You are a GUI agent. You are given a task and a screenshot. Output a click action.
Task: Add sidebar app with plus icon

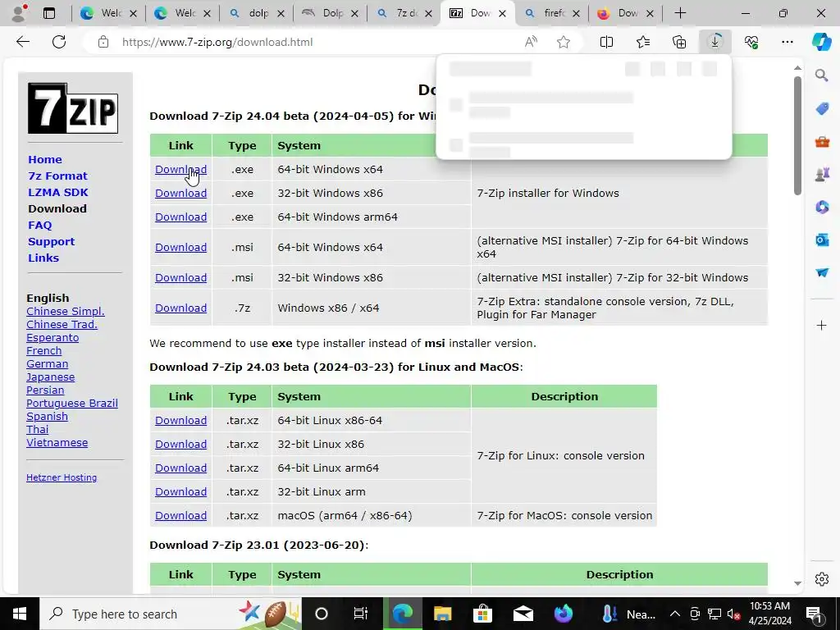(x=821, y=325)
